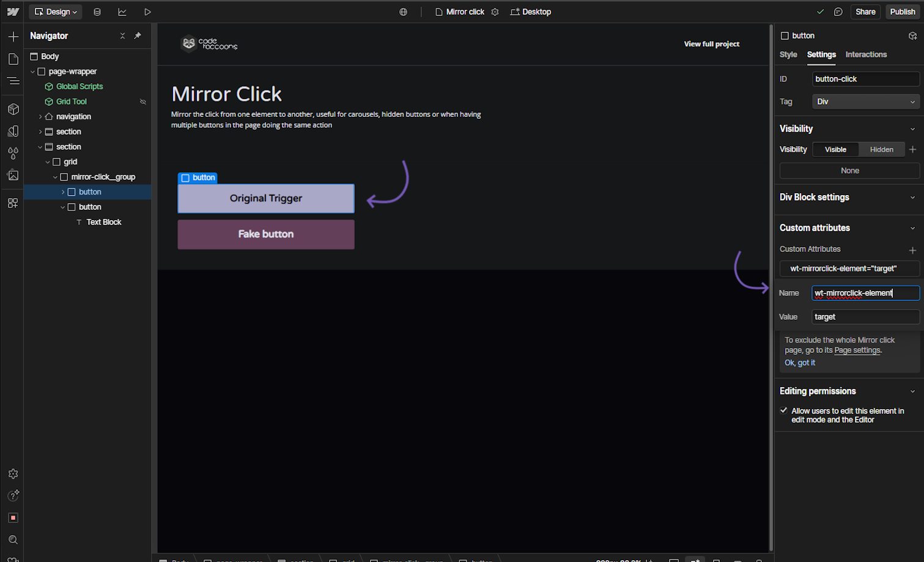
Task: Dismiss tip with Ok, got it
Action: pyautogui.click(x=800, y=363)
